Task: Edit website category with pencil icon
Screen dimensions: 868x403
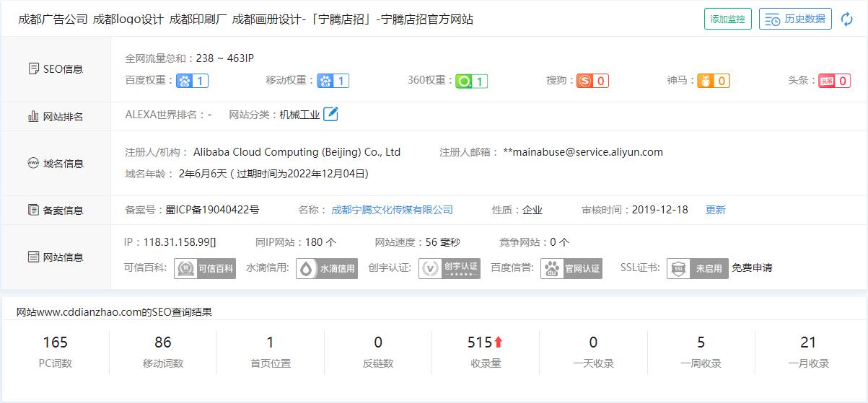Action: pos(330,114)
